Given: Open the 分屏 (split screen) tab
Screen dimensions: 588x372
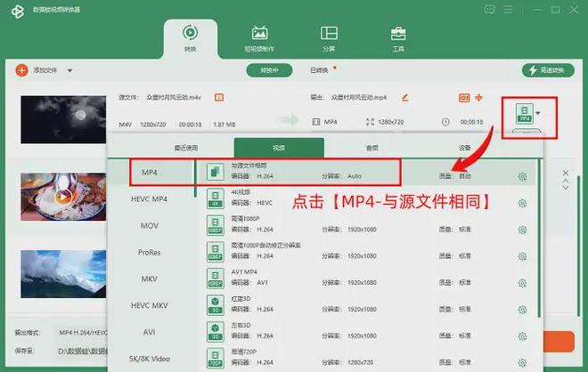Looking at the screenshot, I should point(329,38).
